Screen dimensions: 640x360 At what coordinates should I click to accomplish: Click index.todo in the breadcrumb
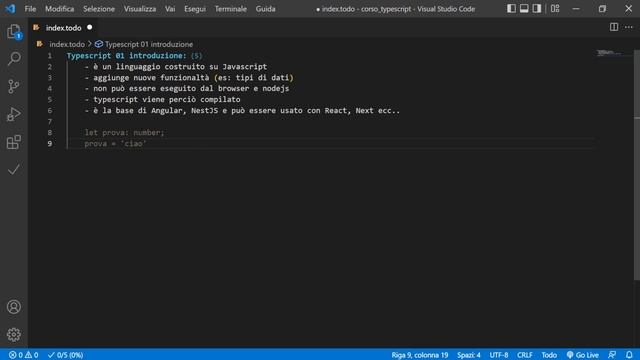click(67, 44)
